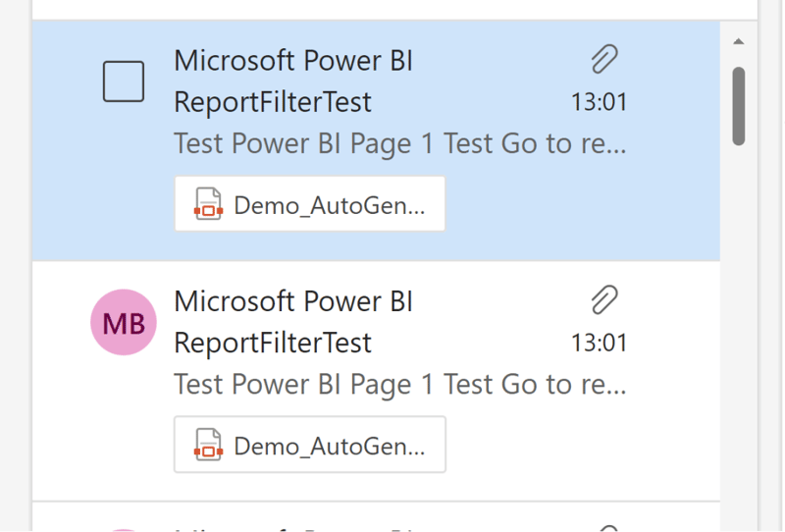
Task: Click the file icon in the MB email's attachment
Action: (208, 445)
